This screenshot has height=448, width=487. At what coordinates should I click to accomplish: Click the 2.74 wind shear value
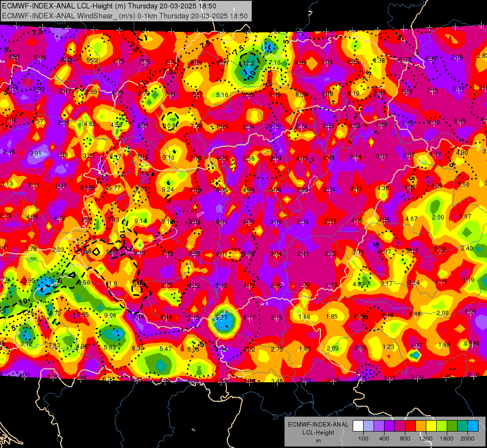click(x=301, y=126)
